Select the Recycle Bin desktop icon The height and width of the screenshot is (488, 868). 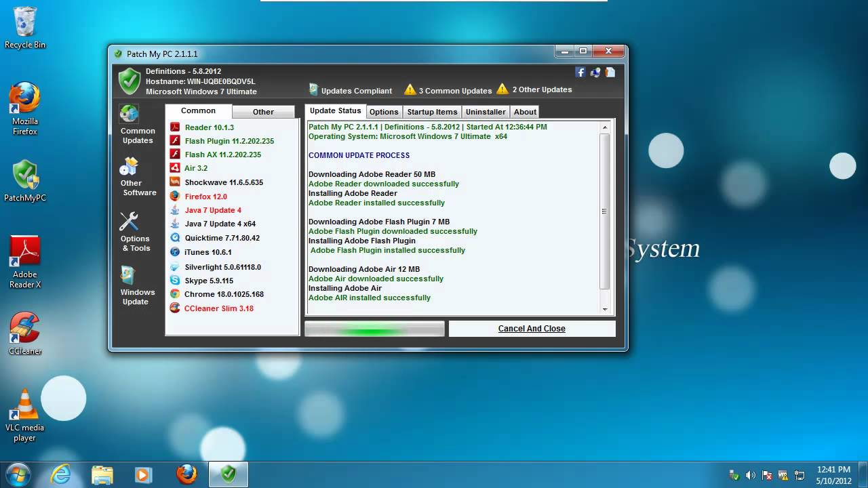(25, 28)
